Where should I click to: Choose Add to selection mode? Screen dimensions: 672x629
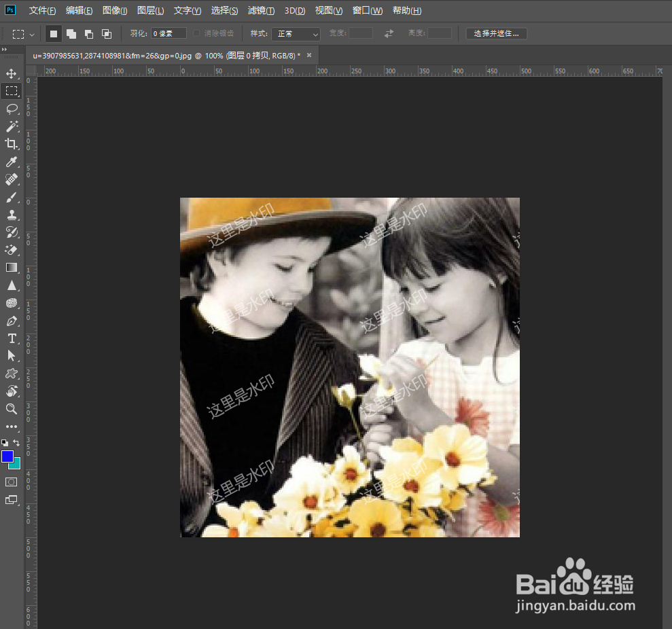[x=71, y=34]
